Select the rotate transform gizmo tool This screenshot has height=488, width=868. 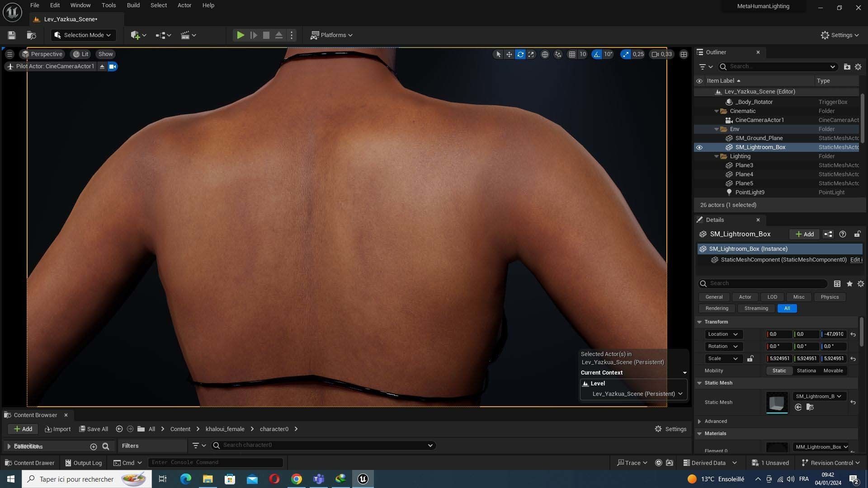pyautogui.click(x=520, y=54)
